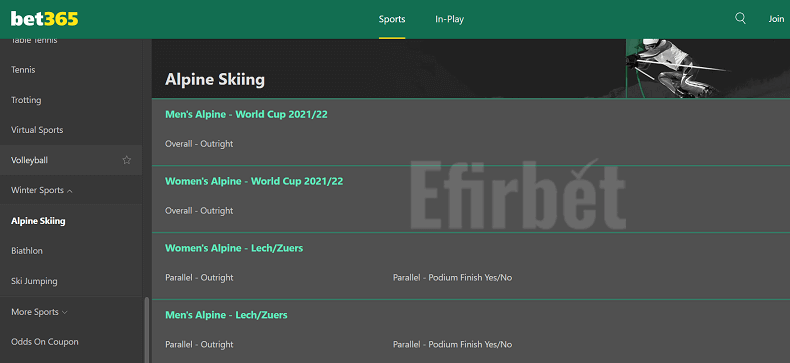Select Alpine Skiing in the sidebar

[x=38, y=221]
